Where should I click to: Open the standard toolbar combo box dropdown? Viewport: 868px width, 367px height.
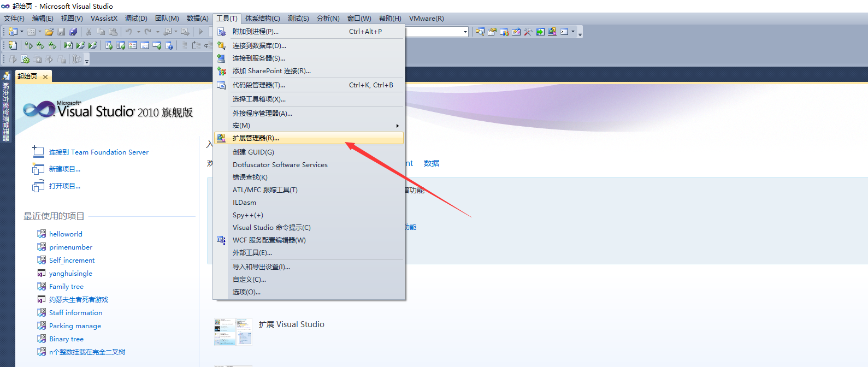point(465,32)
